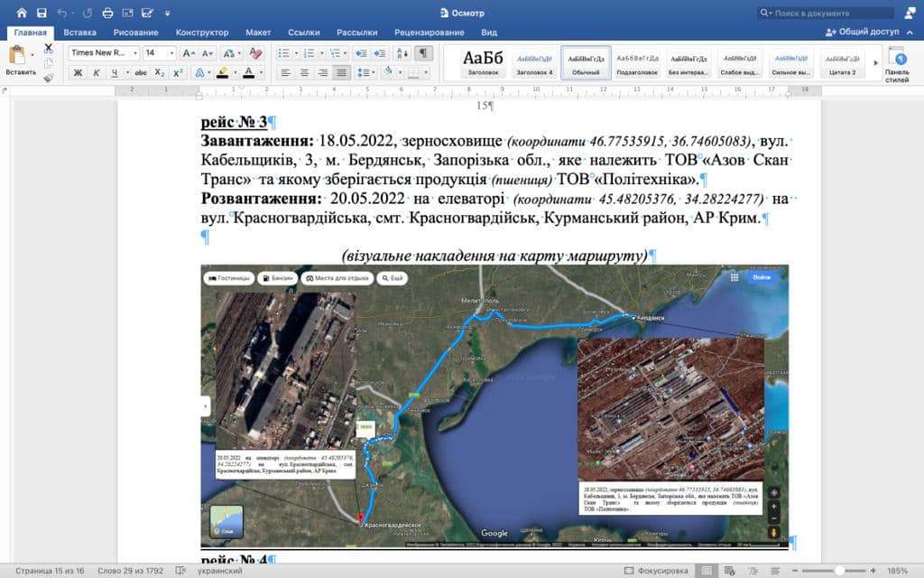Toggle justified text alignment
This screenshot has height=578, width=924.
341,72
